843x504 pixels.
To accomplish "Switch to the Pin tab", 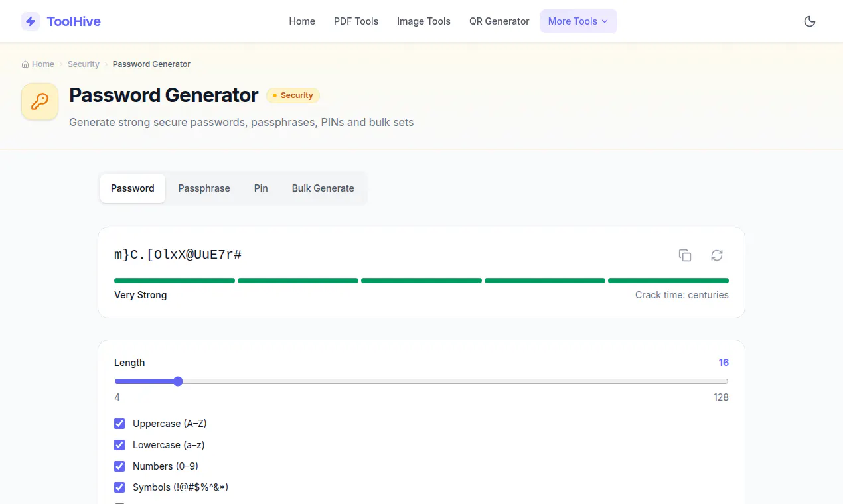I will [x=261, y=188].
